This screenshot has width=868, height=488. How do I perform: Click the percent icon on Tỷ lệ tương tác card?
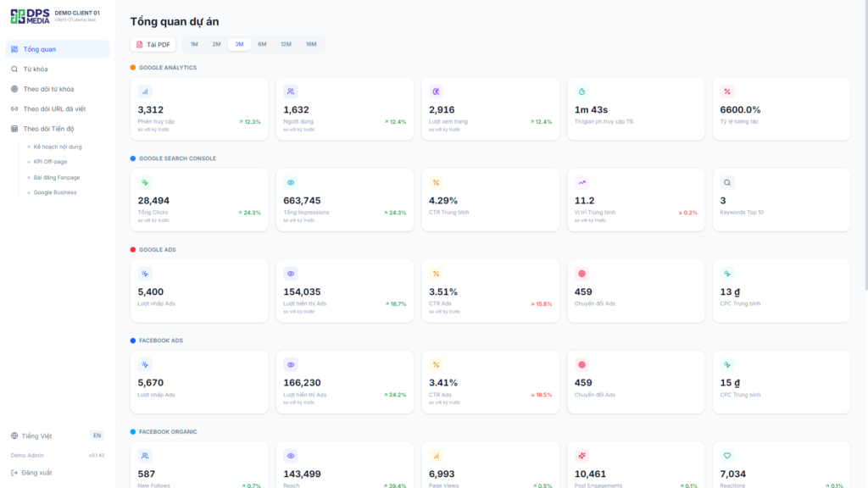tap(727, 91)
